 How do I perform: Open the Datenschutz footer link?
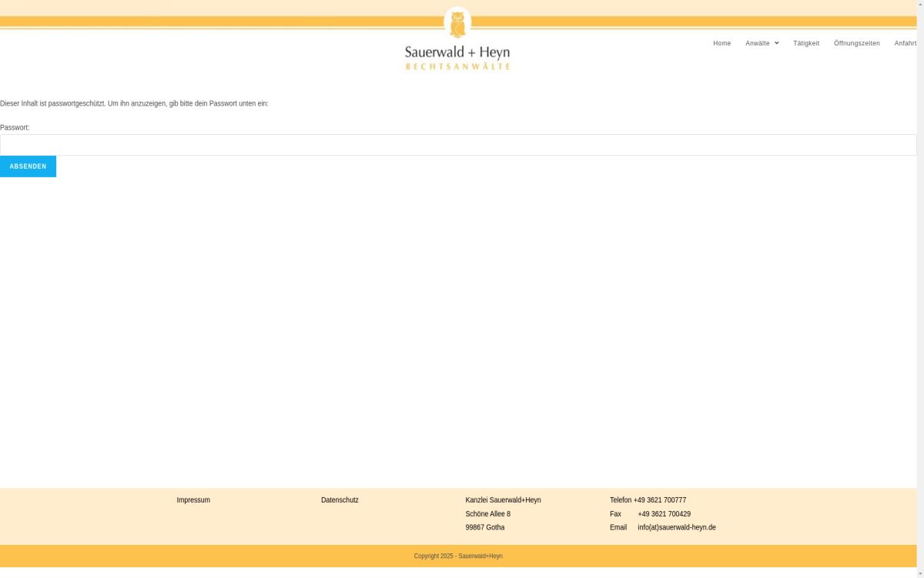(340, 500)
